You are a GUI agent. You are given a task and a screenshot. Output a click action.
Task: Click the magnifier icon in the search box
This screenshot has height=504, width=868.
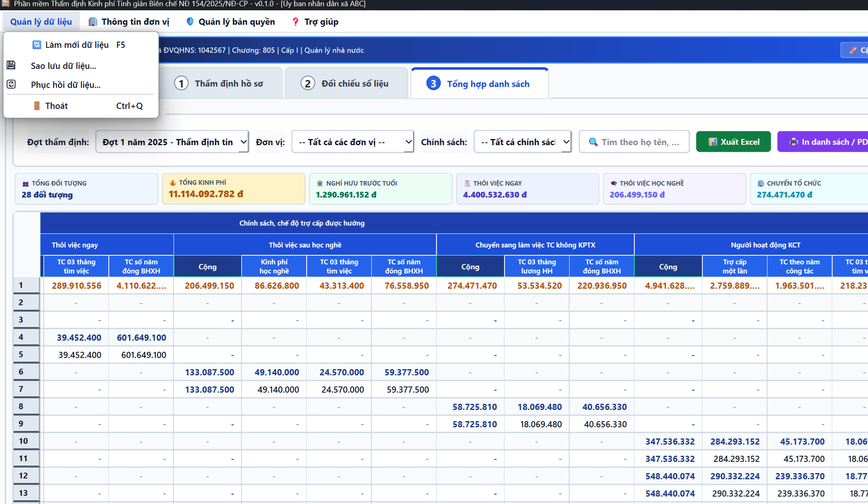[x=593, y=142]
